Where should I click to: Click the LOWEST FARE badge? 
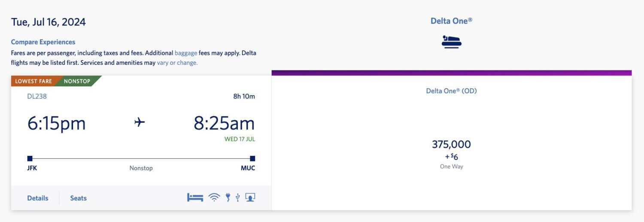[x=33, y=81]
